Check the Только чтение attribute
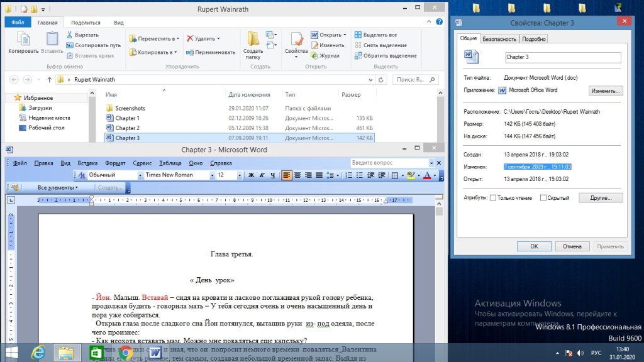The height and width of the screenshot is (362, 644). pos(493,198)
